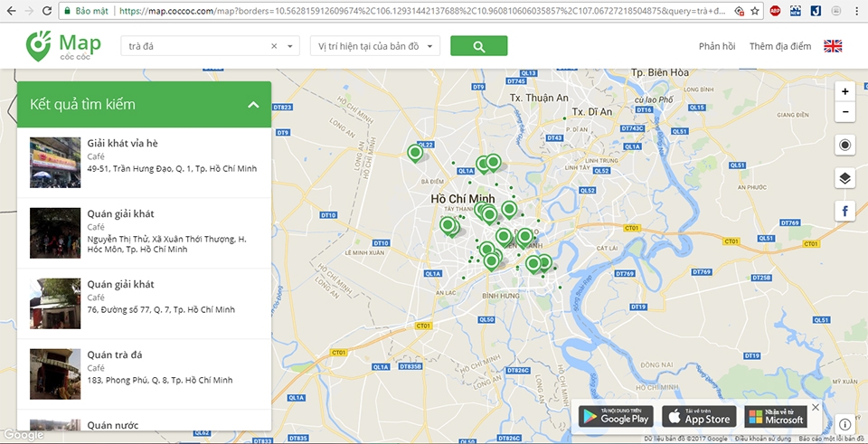Click the Bảo mật secure site indicator
This screenshot has width=868, height=444.
(x=86, y=11)
